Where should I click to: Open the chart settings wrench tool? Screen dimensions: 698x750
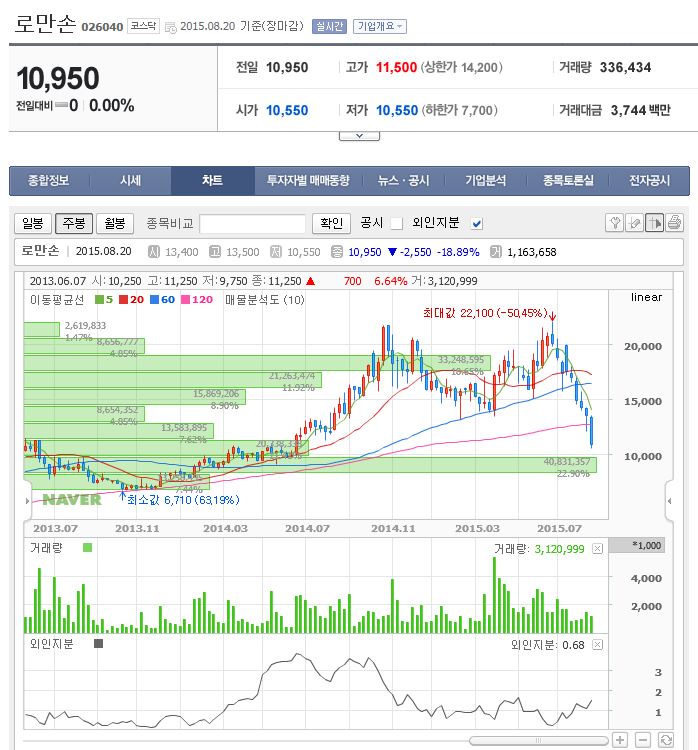[x=615, y=223]
